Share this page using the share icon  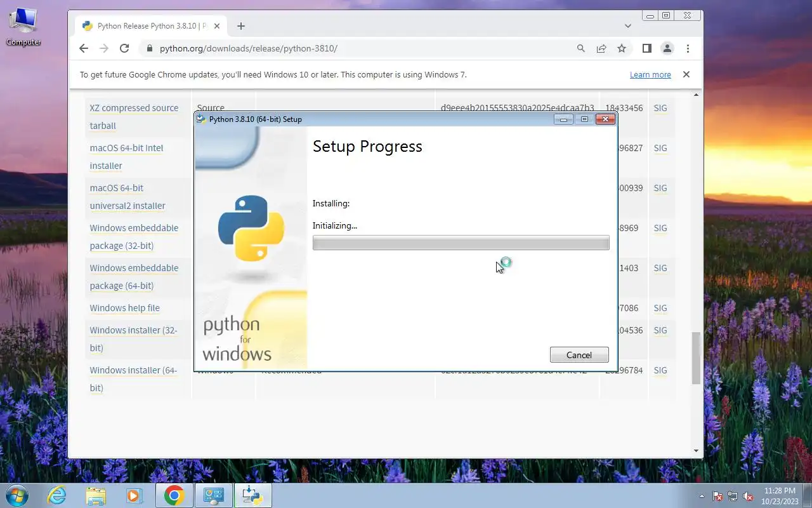601,48
